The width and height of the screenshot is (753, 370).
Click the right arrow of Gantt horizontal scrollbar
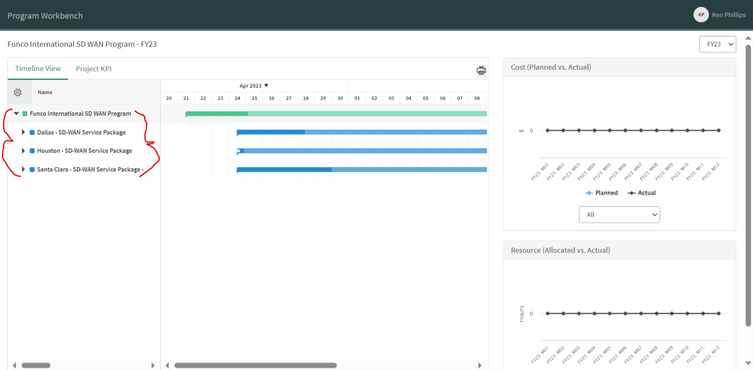coord(479,366)
